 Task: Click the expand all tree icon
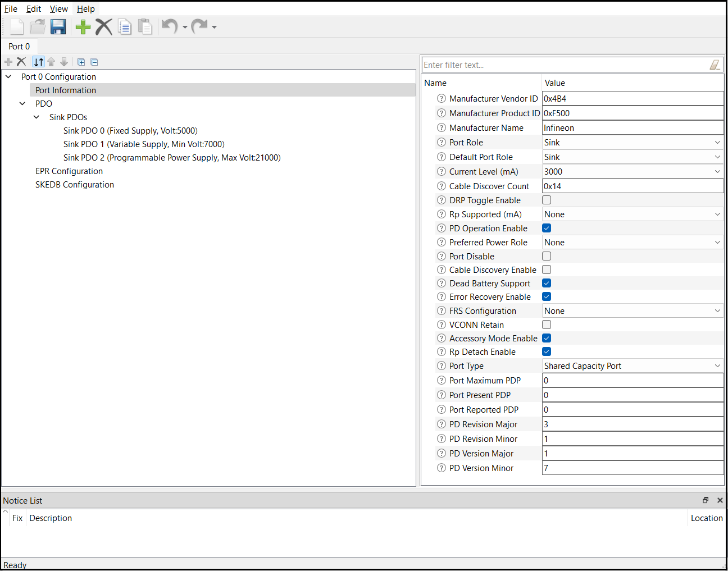pyautogui.click(x=81, y=62)
